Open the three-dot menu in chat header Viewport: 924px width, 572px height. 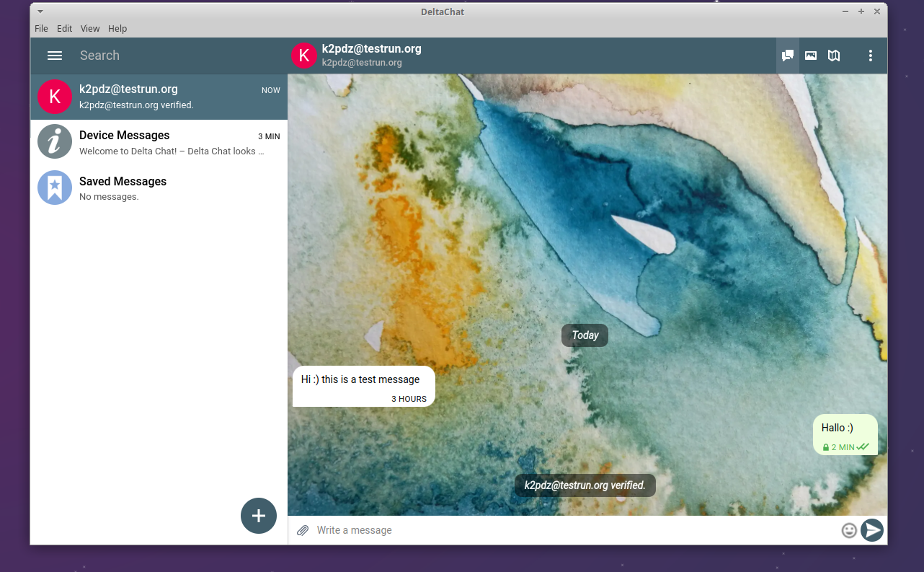(871, 56)
